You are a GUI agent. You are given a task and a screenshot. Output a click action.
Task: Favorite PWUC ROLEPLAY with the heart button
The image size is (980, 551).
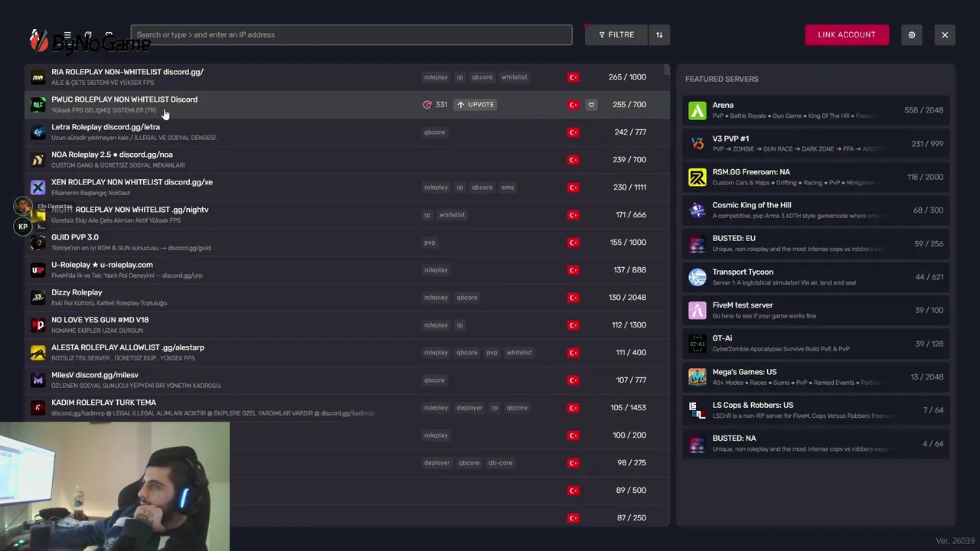point(591,105)
